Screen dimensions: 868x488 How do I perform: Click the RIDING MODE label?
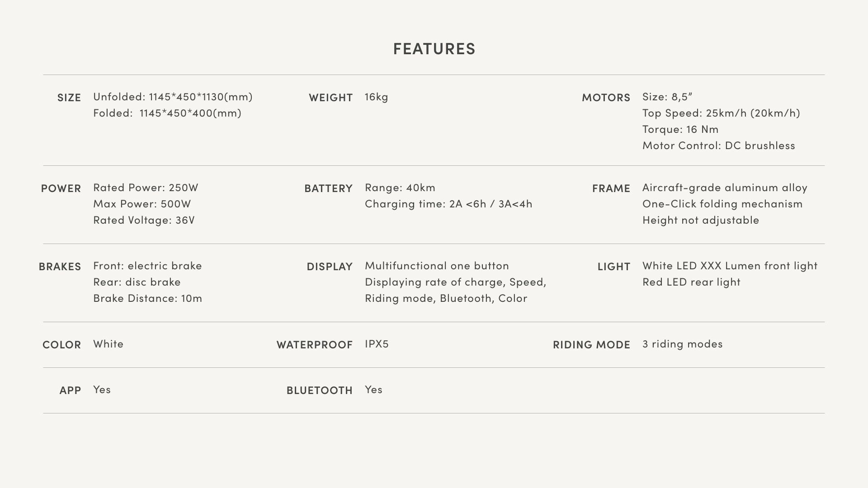(591, 345)
